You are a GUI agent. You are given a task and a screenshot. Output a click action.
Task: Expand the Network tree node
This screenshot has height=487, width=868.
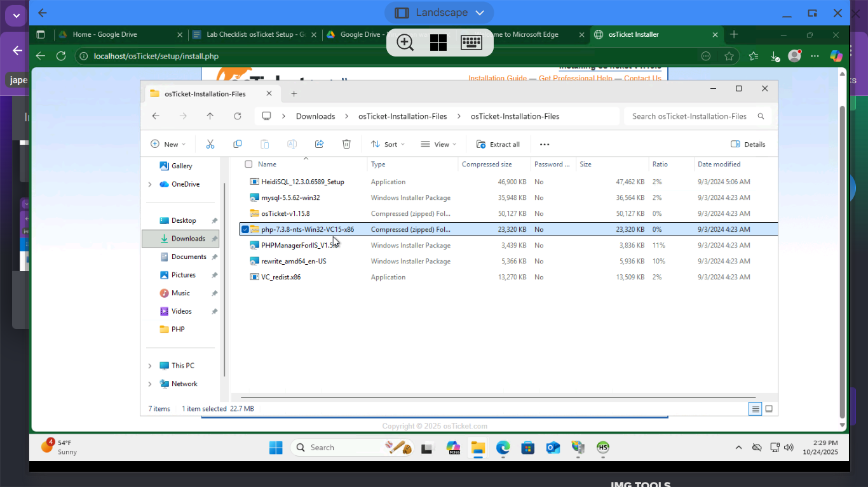pyautogui.click(x=150, y=384)
